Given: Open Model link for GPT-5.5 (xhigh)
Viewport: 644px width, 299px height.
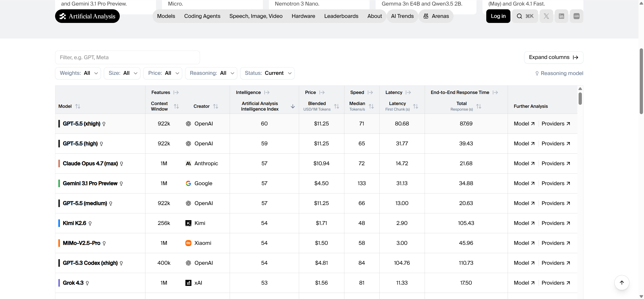Looking at the screenshot, I should coord(524,124).
